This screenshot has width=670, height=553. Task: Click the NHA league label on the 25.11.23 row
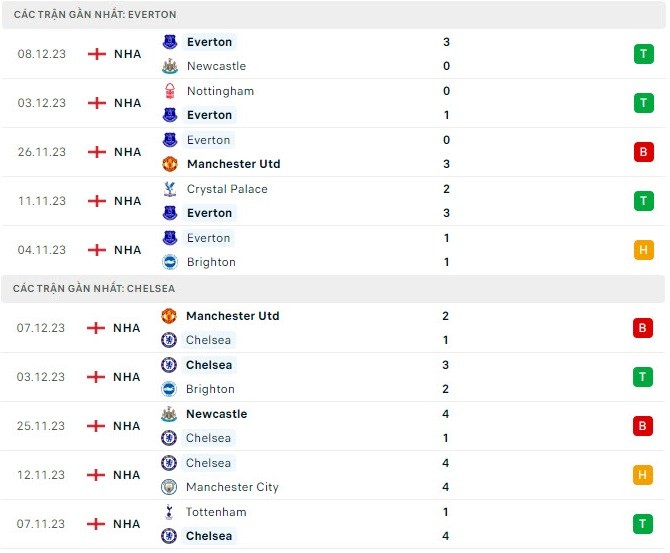click(127, 426)
